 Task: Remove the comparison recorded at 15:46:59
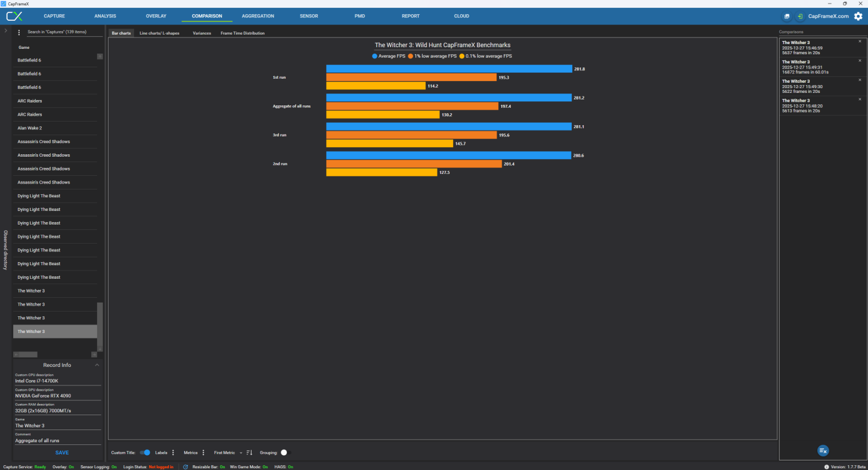[860, 42]
